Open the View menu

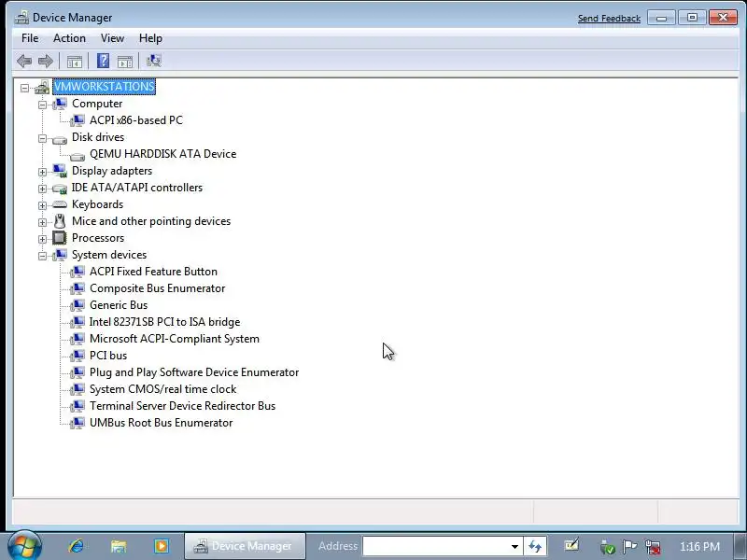coord(112,38)
